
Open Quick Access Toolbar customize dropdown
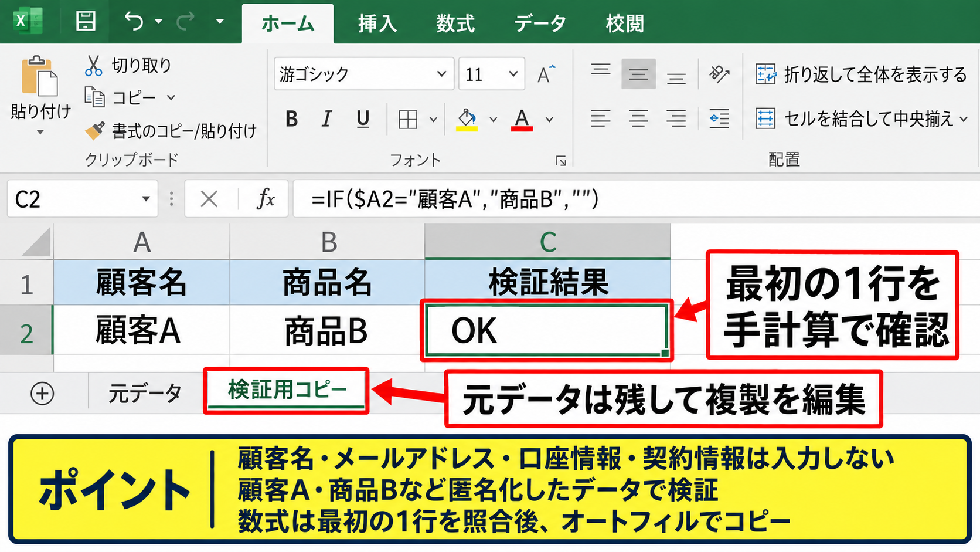pyautogui.click(x=220, y=22)
